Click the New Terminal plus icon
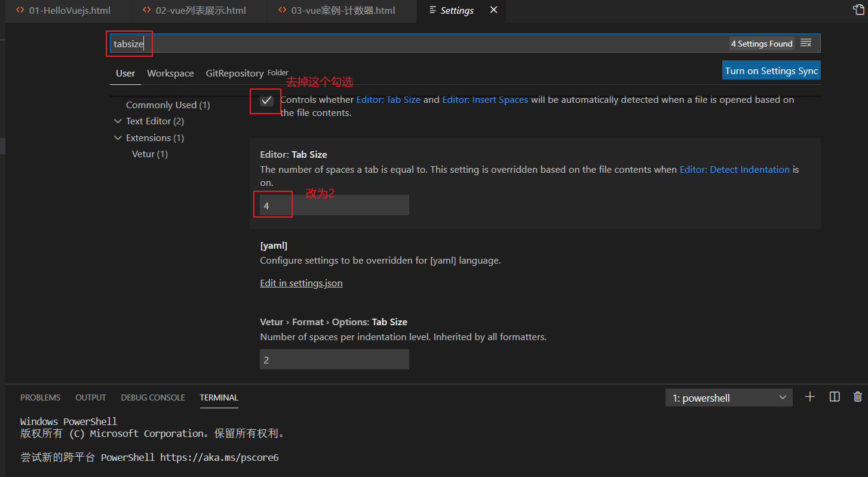The image size is (868, 477). pos(810,397)
